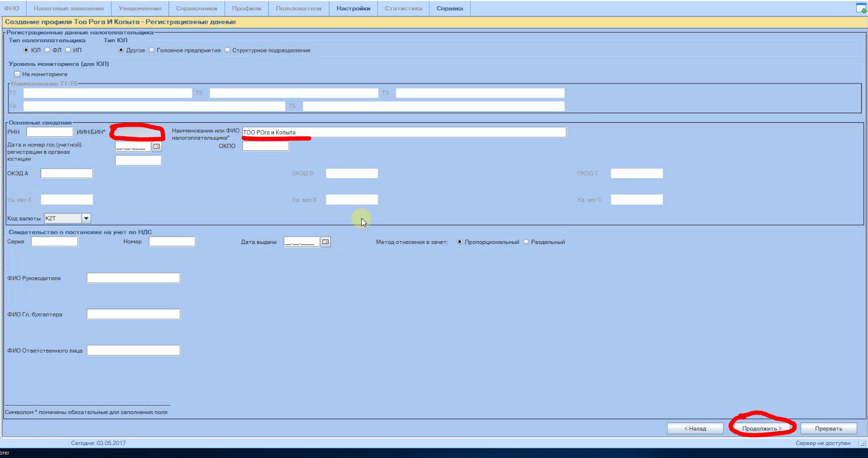Switch to Настройки tab
Viewport: 868px width, 458px height.
(x=353, y=8)
